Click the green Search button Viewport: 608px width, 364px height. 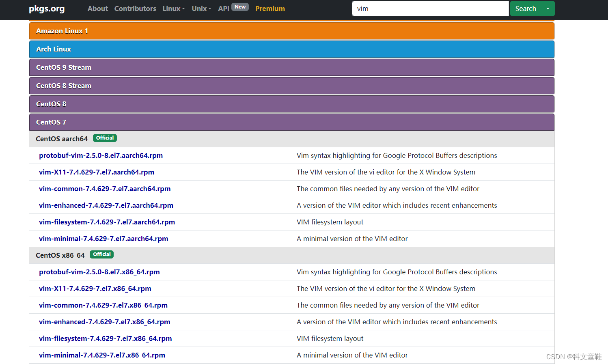tap(526, 9)
